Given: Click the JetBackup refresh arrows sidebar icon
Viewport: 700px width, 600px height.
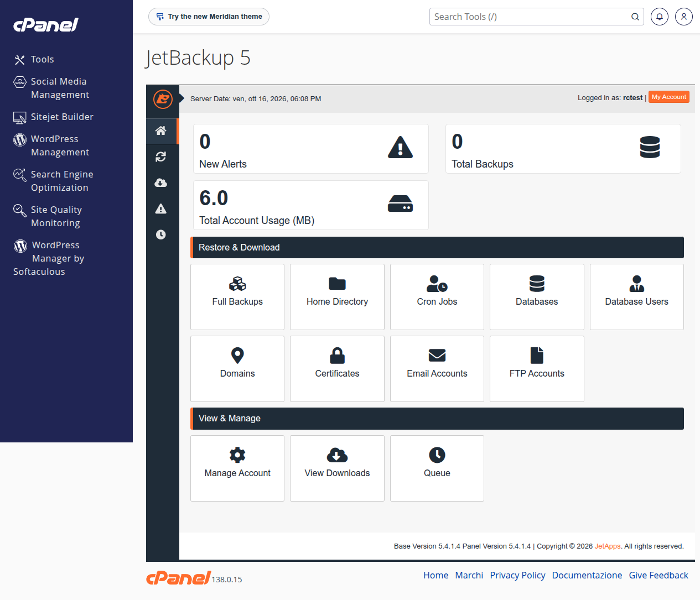Looking at the screenshot, I should [x=161, y=157].
